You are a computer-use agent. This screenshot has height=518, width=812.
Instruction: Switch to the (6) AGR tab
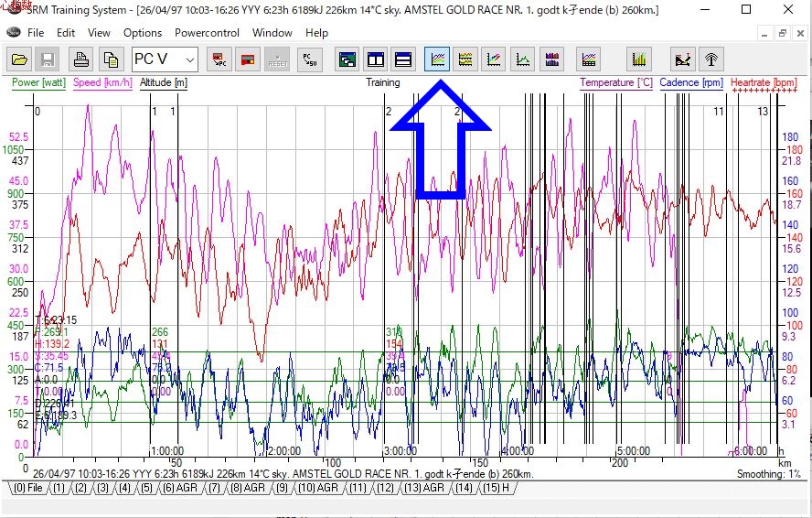[x=180, y=488]
